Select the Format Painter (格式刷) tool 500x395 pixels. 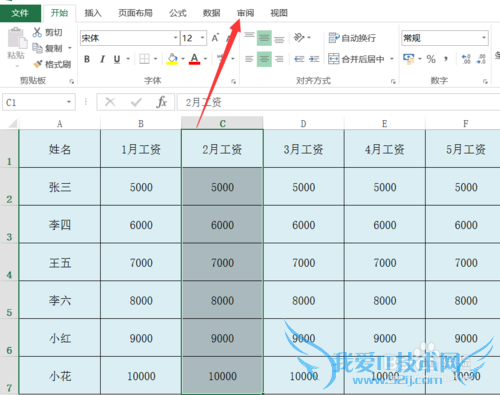coord(52,64)
